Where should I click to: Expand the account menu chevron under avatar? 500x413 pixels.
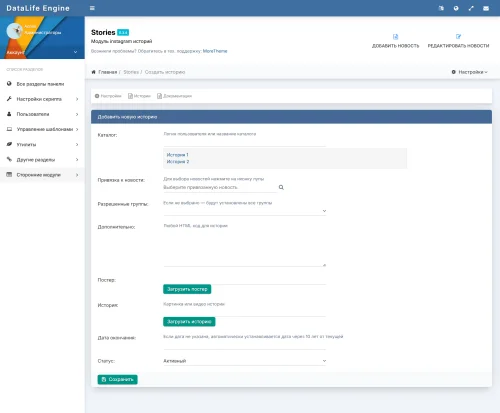click(75, 52)
